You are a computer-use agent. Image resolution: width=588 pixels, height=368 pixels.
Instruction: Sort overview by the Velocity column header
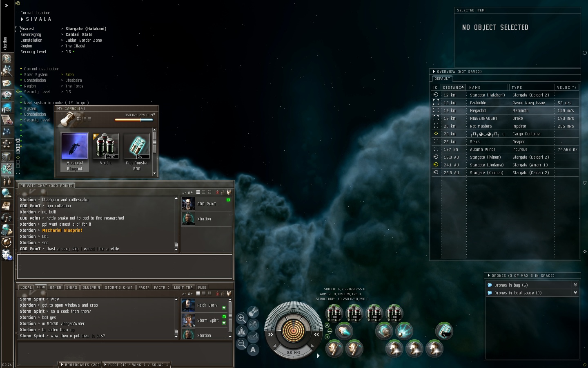pos(567,88)
